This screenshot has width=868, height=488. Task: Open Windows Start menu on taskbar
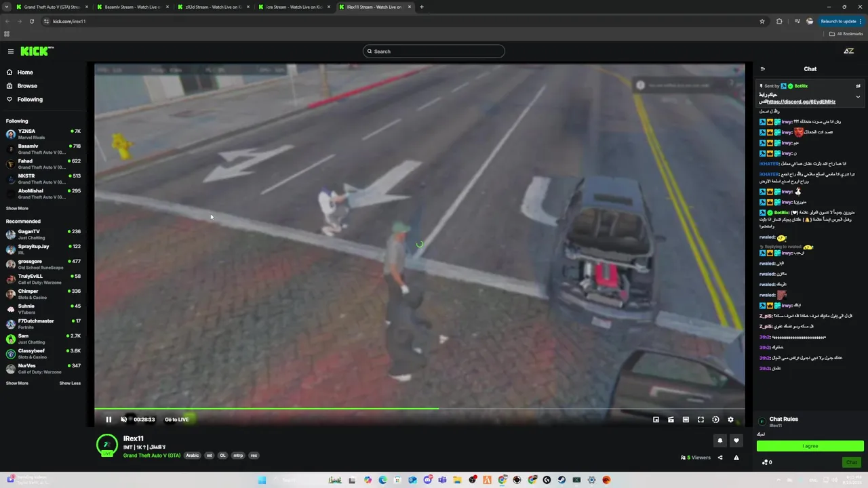tap(262, 481)
